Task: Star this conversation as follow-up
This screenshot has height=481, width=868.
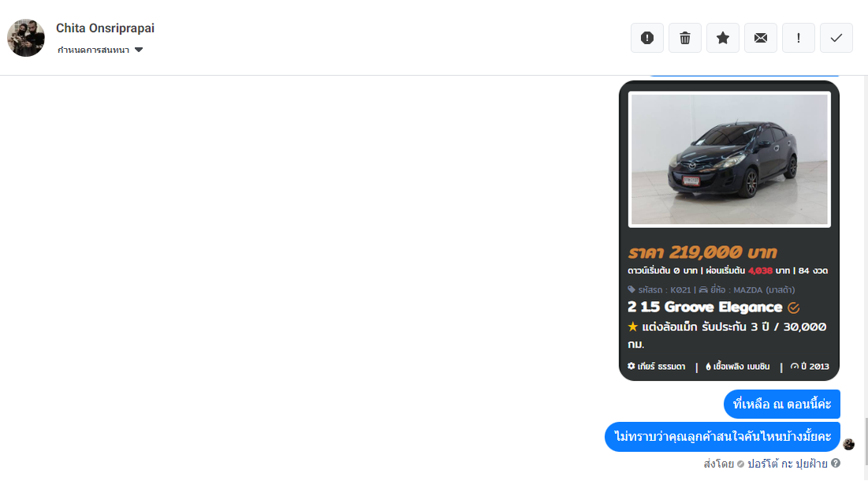Action: (723, 38)
